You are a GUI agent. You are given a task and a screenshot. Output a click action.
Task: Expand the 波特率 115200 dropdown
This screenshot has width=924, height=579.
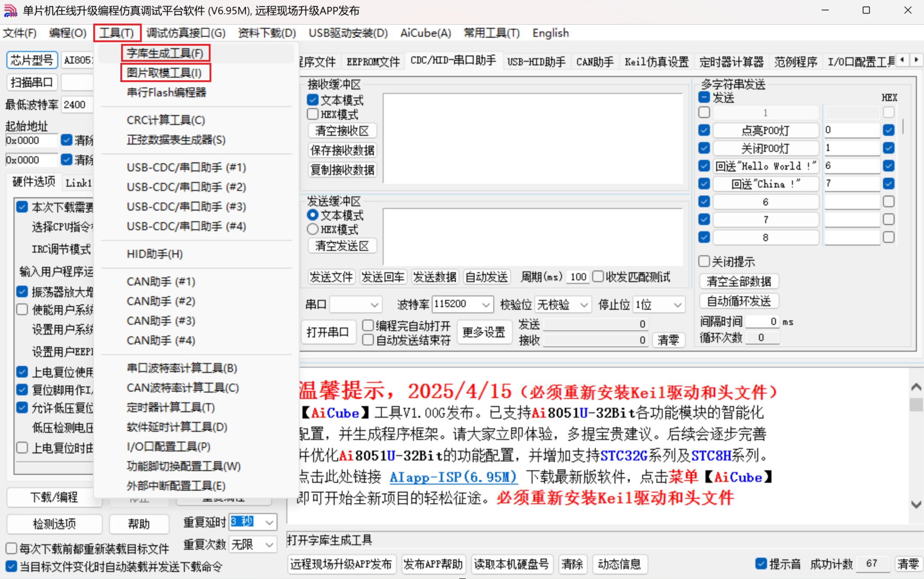[x=486, y=305]
